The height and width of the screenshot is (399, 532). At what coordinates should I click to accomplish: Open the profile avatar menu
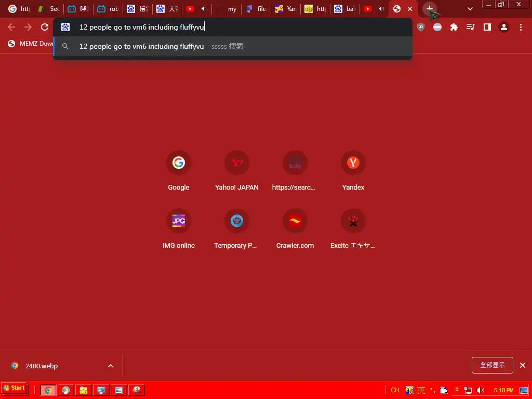[504, 27]
